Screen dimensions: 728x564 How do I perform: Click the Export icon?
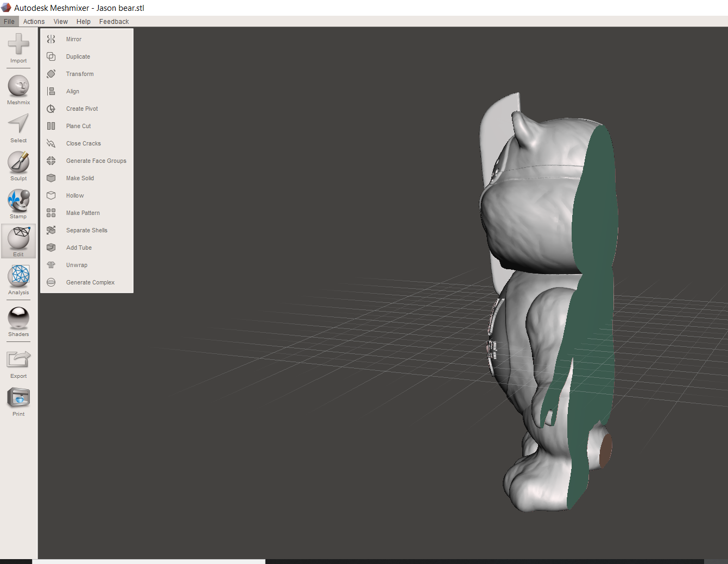coord(18,364)
